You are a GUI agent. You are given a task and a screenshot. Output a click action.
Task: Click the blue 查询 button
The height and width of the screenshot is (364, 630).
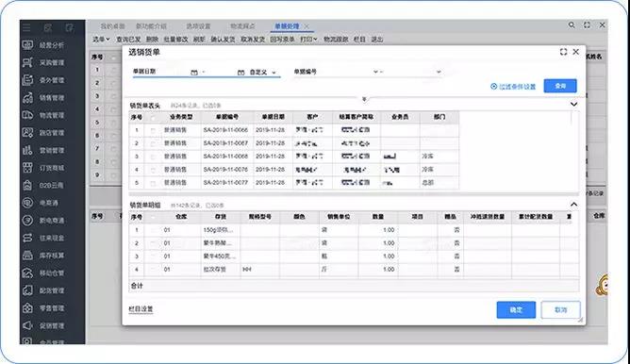pyautogui.click(x=560, y=86)
